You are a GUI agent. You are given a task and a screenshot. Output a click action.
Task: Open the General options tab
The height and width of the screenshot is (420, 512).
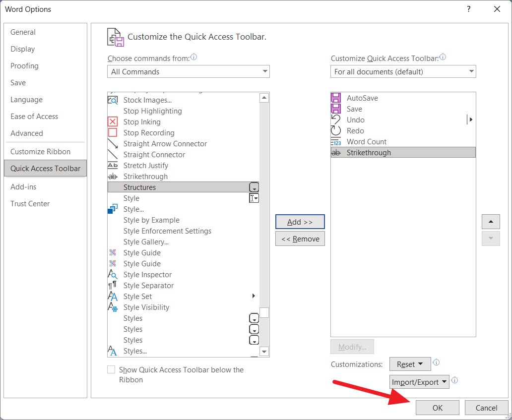(x=23, y=32)
